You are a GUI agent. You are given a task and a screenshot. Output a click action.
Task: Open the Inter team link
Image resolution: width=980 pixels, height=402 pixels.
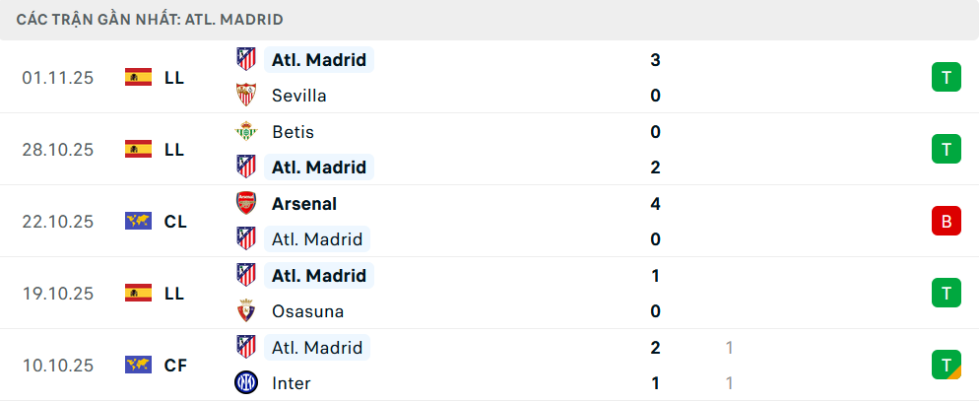point(291,383)
